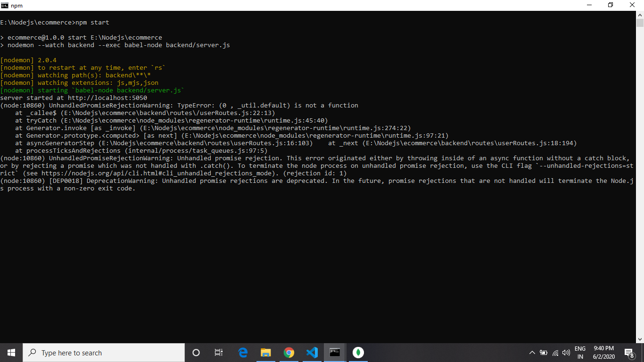Viewport: 644px width, 362px height.
Task: Click the 'at Generator.invoke [as _invoke]' line
Action: [213, 128]
